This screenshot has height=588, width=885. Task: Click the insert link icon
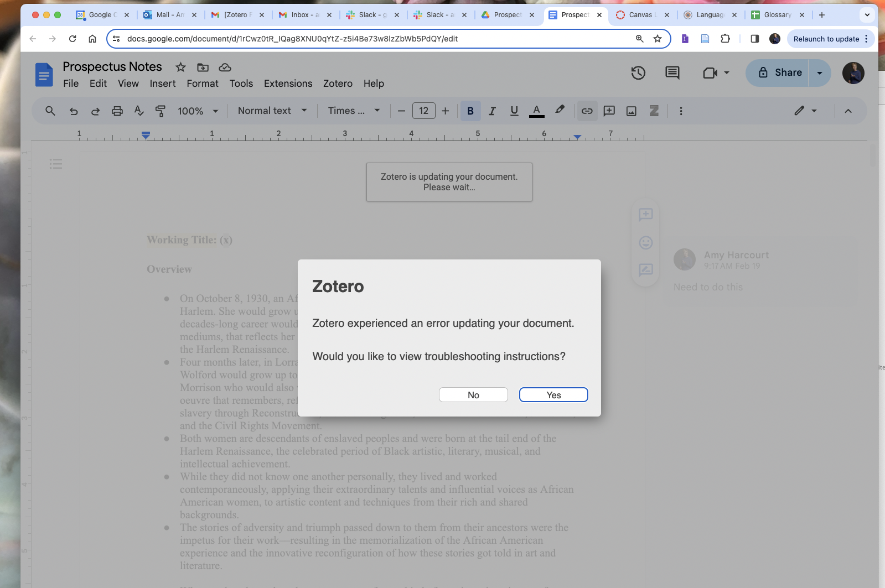click(587, 111)
